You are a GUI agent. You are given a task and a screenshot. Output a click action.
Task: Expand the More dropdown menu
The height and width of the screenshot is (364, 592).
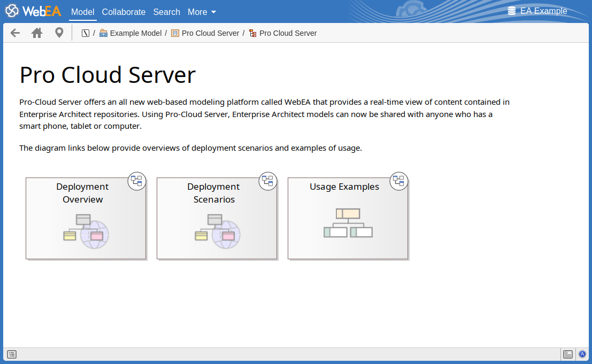(202, 12)
